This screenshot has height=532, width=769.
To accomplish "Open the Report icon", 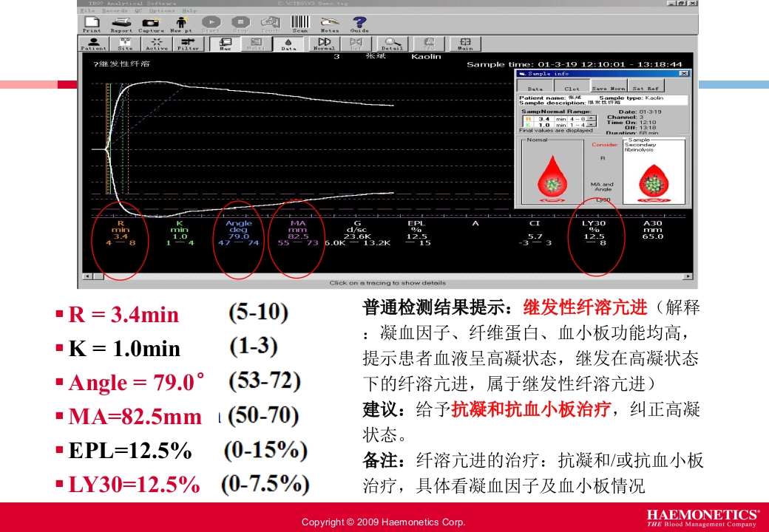I will [x=120, y=24].
